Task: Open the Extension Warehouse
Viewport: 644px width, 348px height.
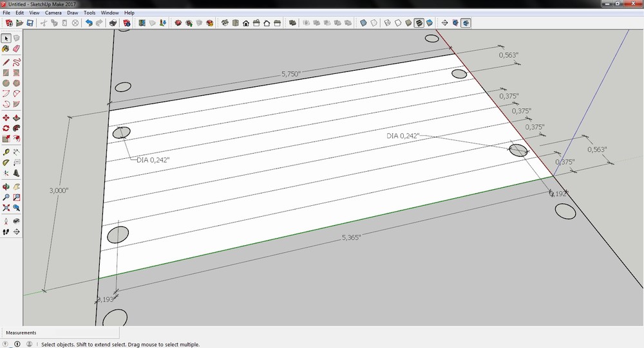Action: pyautogui.click(x=210, y=23)
